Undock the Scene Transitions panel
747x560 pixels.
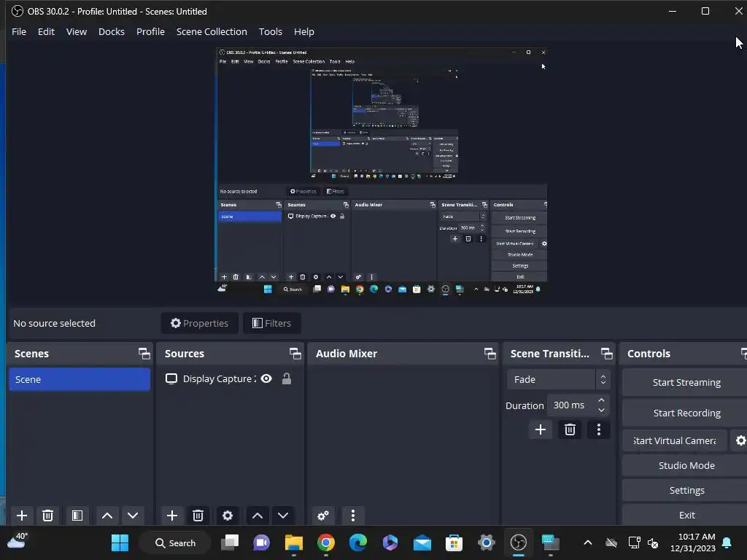coord(606,354)
